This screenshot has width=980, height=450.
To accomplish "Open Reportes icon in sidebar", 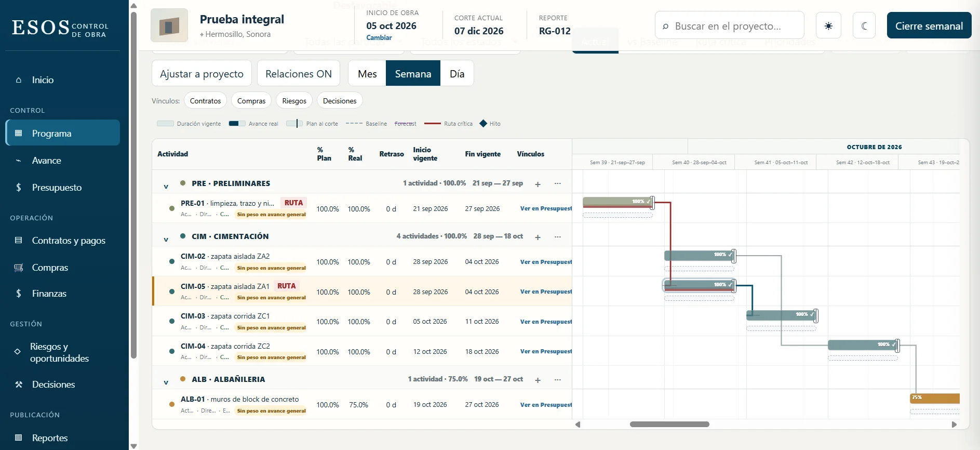I will coord(19,438).
